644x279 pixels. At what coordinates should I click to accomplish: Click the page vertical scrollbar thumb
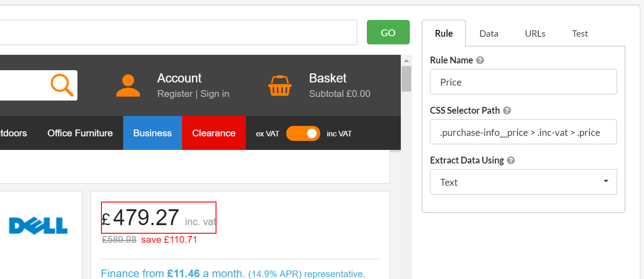click(x=406, y=78)
